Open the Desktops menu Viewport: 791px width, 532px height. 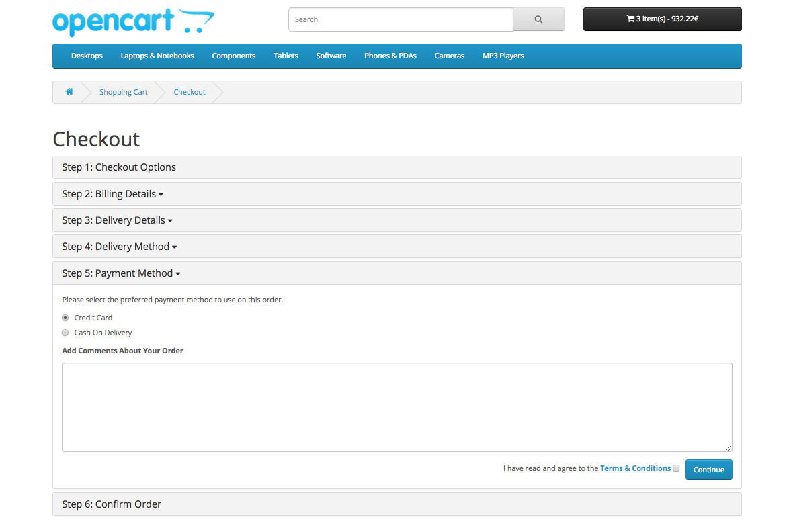click(x=87, y=56)
